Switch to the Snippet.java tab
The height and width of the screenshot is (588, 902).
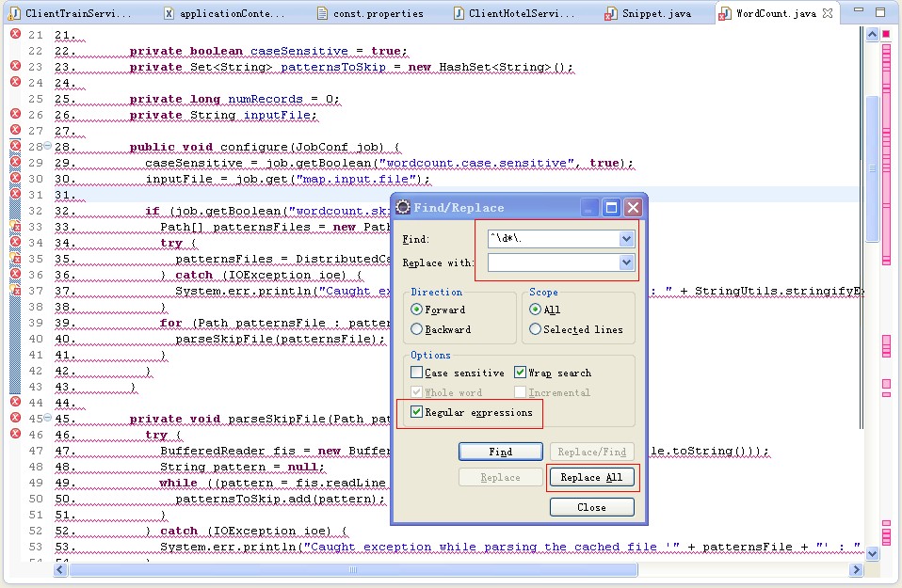pyautogui.click(x=654, y=13)
